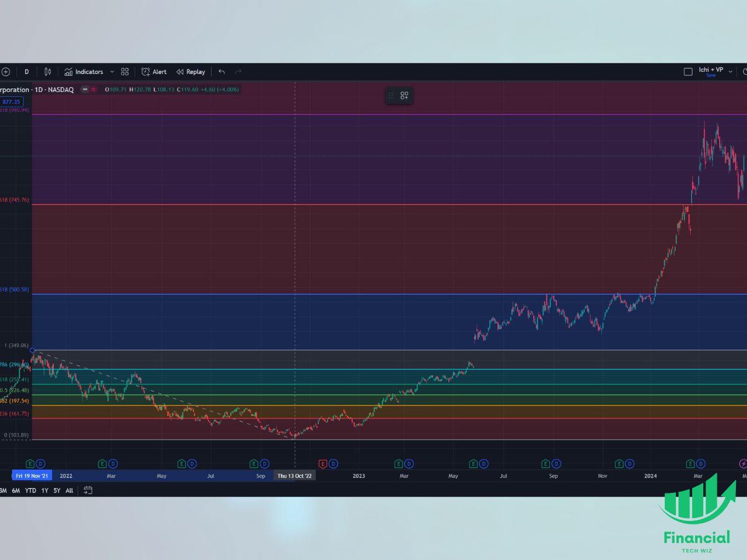Click the close value C119.60 in legend

click(x=187, y=90)
